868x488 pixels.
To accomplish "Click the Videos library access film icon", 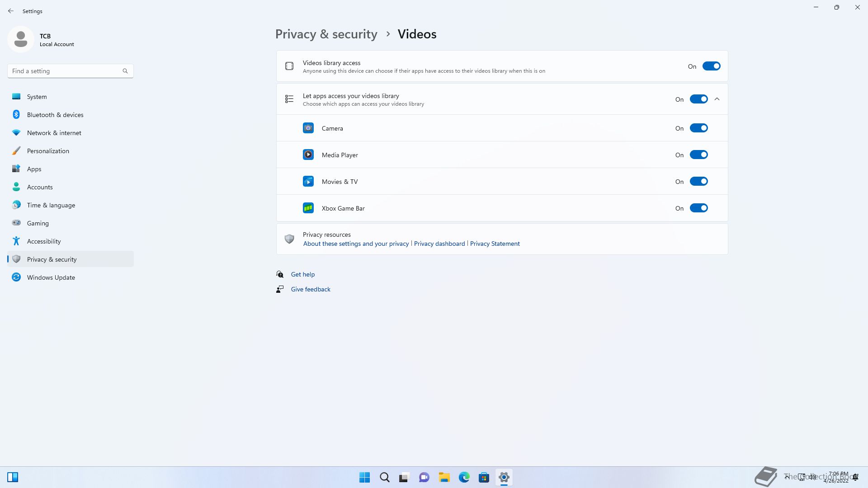I will point(289,66).
